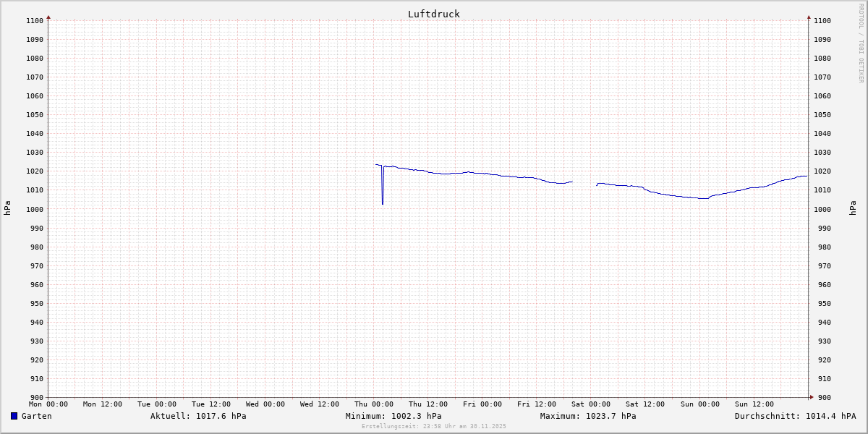Click the chart title Luftdruck

click(x=434, y=14)
